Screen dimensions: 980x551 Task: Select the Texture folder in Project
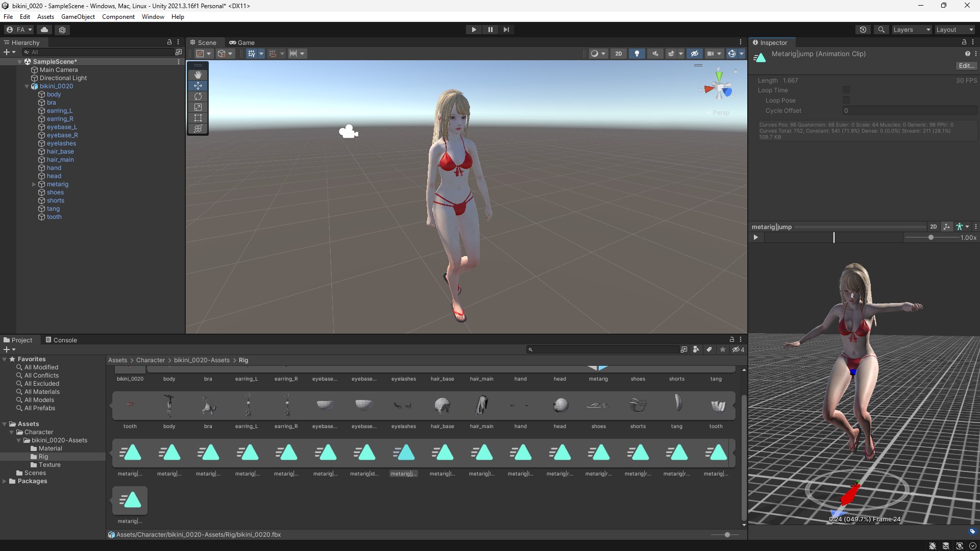(50, 465)
